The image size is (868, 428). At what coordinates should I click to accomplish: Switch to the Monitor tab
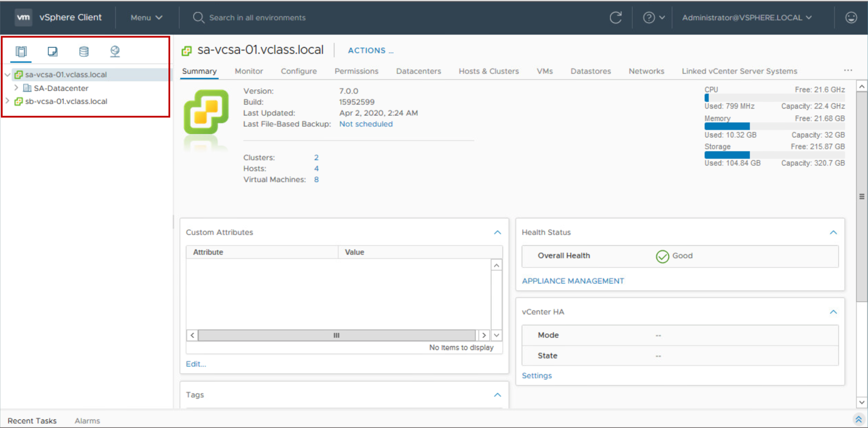coord(249,71)
